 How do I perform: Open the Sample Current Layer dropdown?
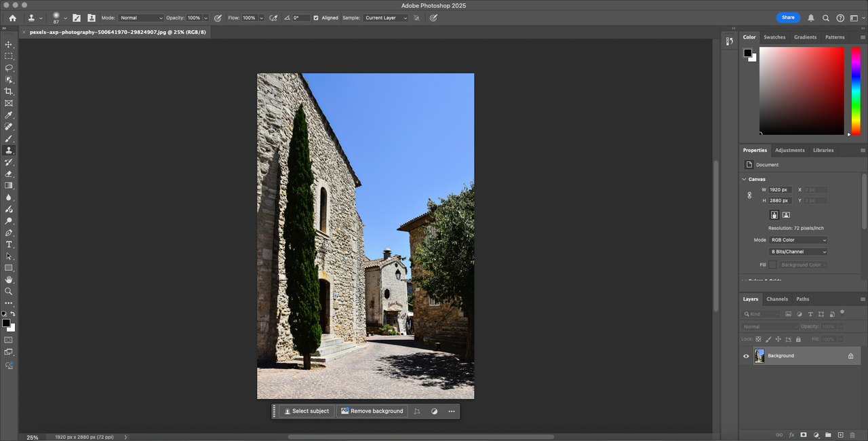(x=385, y=18)
